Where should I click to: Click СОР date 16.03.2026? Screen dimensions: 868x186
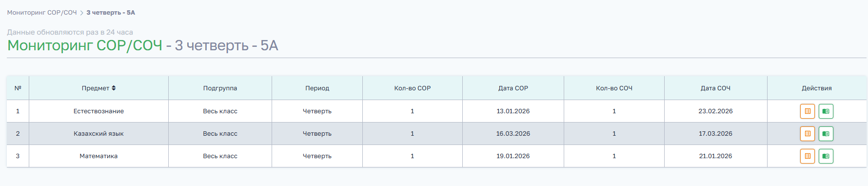coord(513,134)
